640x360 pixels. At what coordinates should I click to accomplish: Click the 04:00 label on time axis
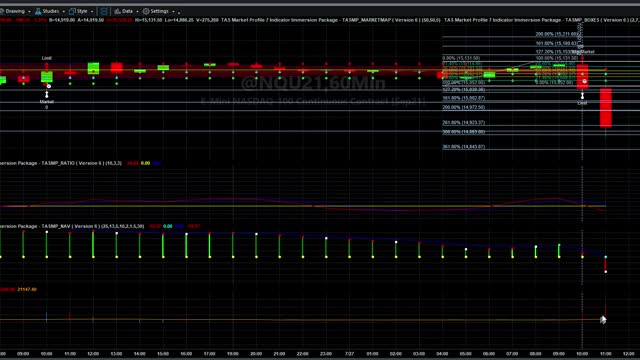442,353
